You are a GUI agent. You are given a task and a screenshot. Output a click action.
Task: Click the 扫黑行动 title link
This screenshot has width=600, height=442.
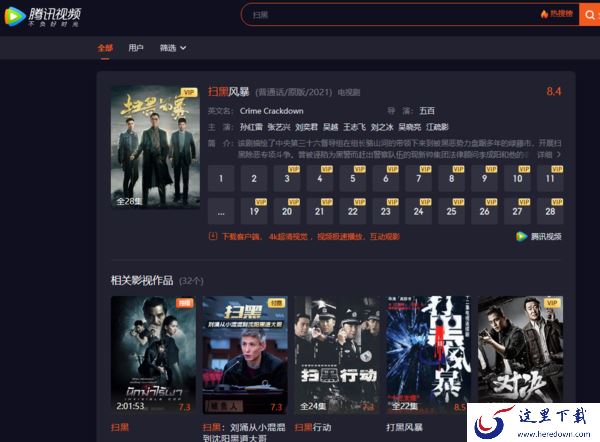coord(313,427)
